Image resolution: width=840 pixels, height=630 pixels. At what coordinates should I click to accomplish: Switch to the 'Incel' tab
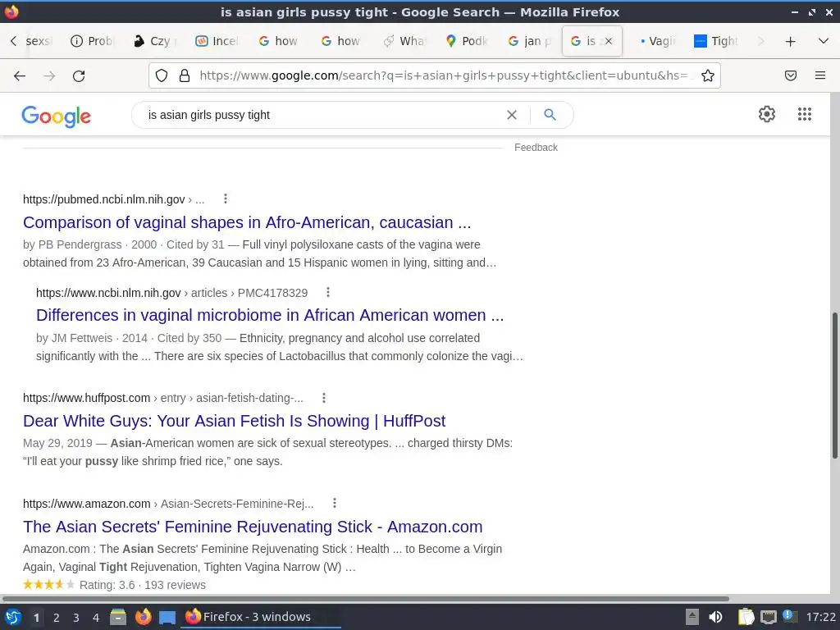click(217, 41)
